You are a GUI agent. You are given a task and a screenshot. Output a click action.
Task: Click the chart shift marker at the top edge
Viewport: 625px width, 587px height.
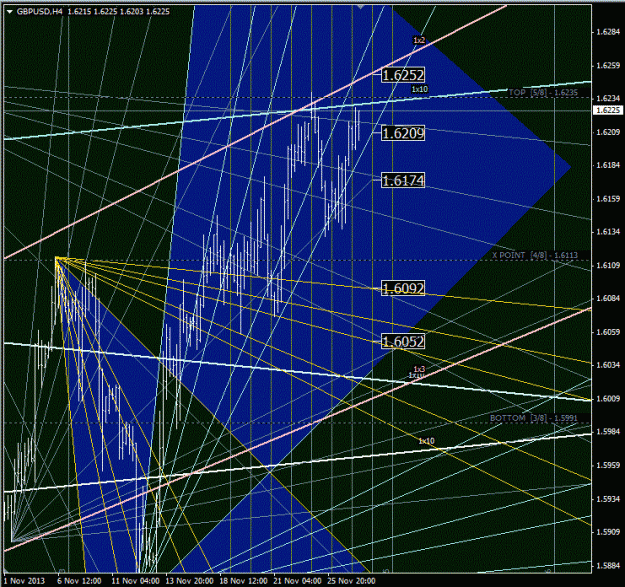[x=361, y=7]
